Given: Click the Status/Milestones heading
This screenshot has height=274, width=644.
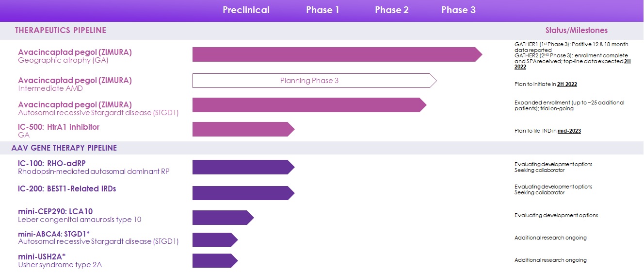Looking at the screenshot, I should coord(576,30).
